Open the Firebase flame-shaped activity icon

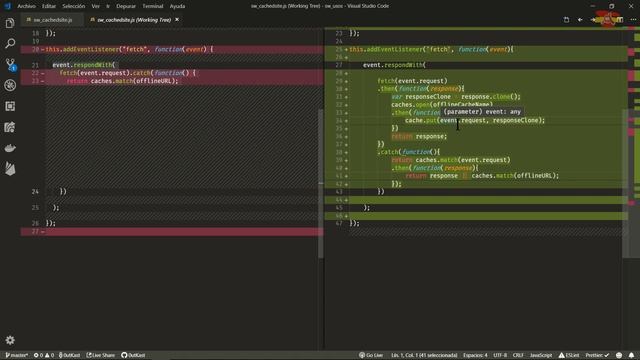(10, 169)
